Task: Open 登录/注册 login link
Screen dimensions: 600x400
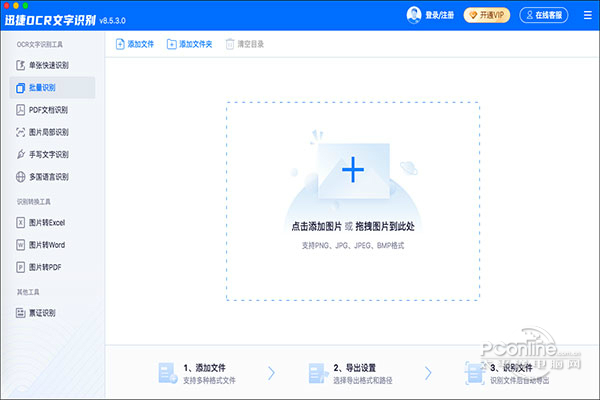Action: coord(439,15)
